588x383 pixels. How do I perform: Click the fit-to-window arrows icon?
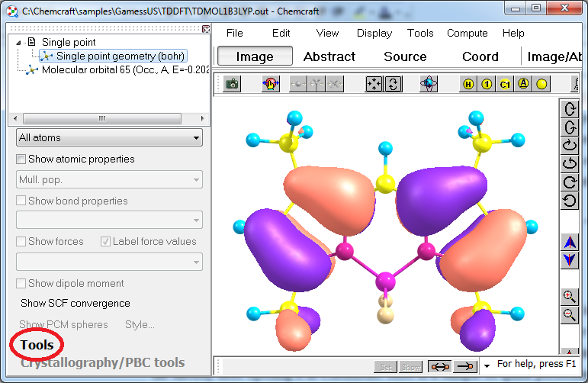(x=374, y=84)
